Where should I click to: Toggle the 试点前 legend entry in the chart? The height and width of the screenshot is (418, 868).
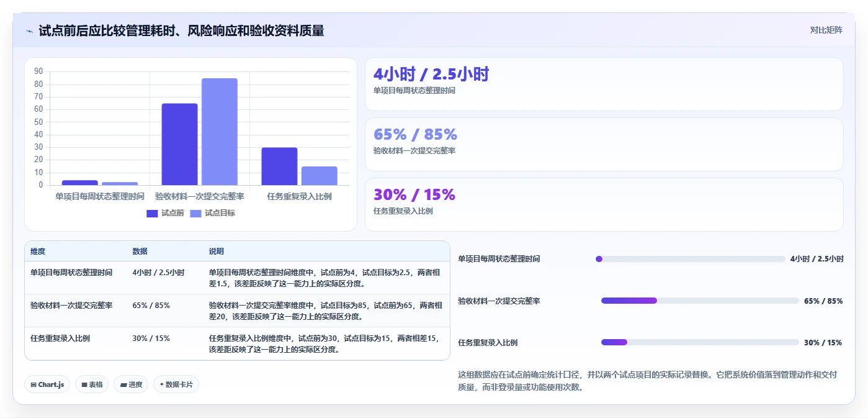click(165, 213)
